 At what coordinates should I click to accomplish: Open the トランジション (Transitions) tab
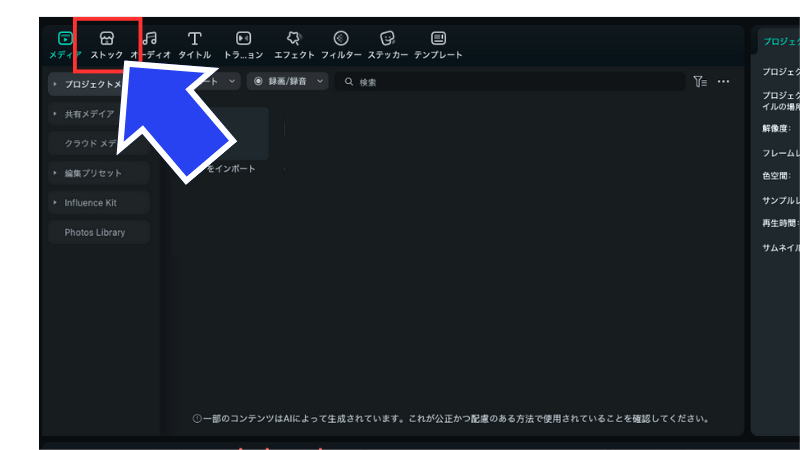coord(243,45)
